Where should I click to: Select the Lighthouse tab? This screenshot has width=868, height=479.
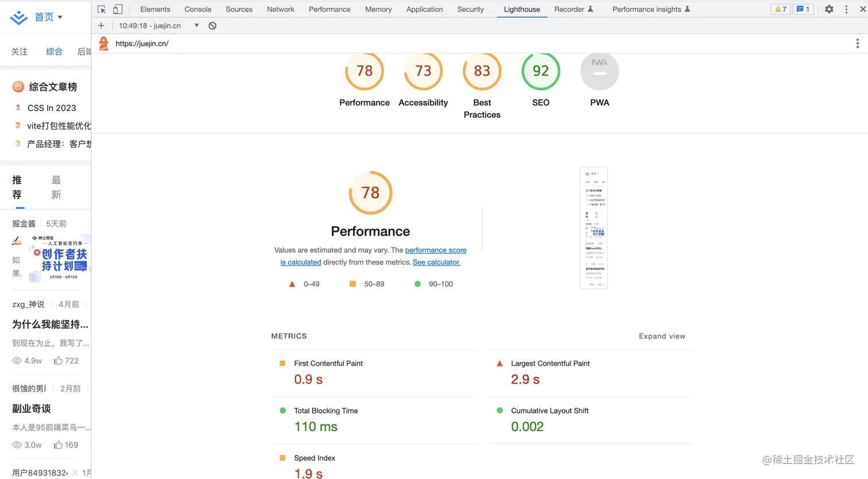click(x=522, y=9)
